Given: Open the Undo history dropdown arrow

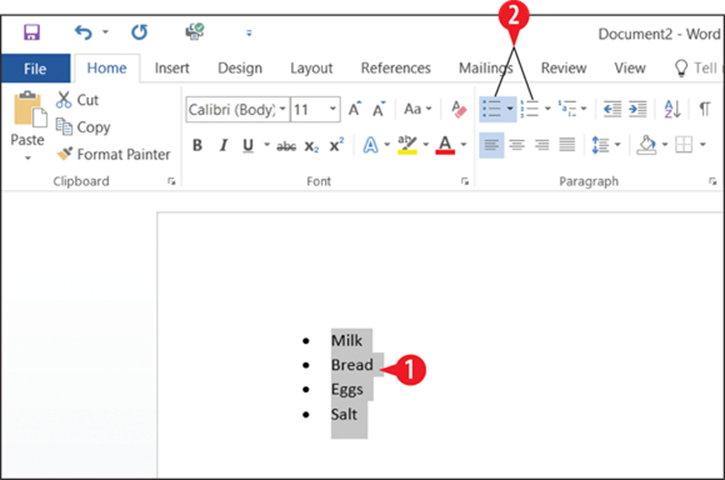Looking at the screenshot, I should [x=105, y=32].
